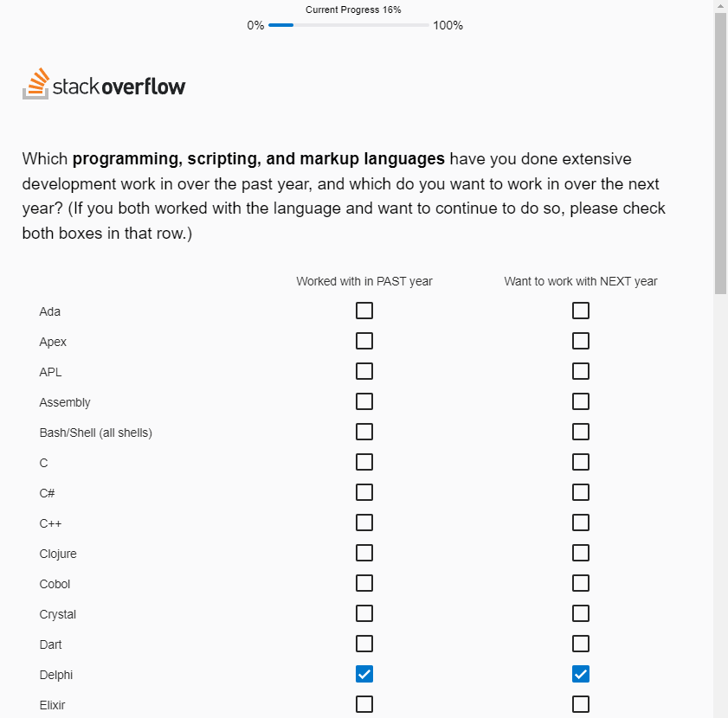Check Ada under Worked with in PAST year

tap(364, 310)
